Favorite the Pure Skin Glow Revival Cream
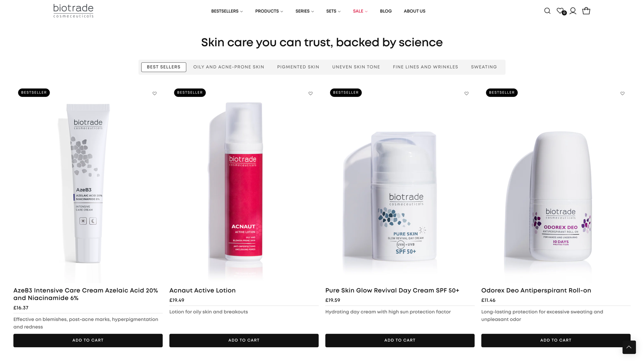The height and width of the screenshot is (362, 644). point(466,93)
